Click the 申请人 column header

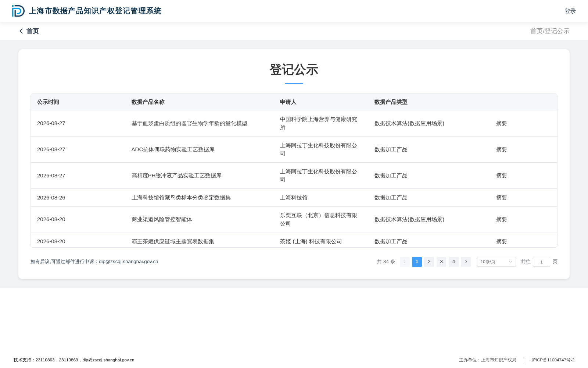(x=288, y=102)
